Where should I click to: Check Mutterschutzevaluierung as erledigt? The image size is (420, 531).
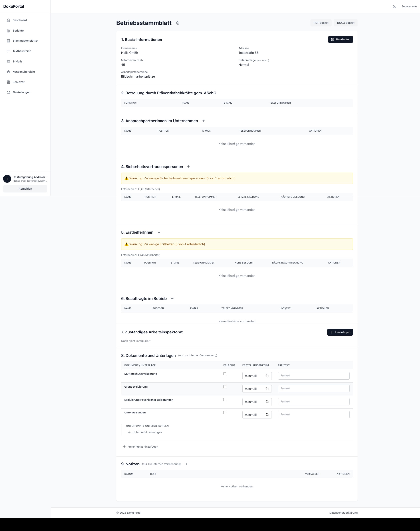click(225, 374)
